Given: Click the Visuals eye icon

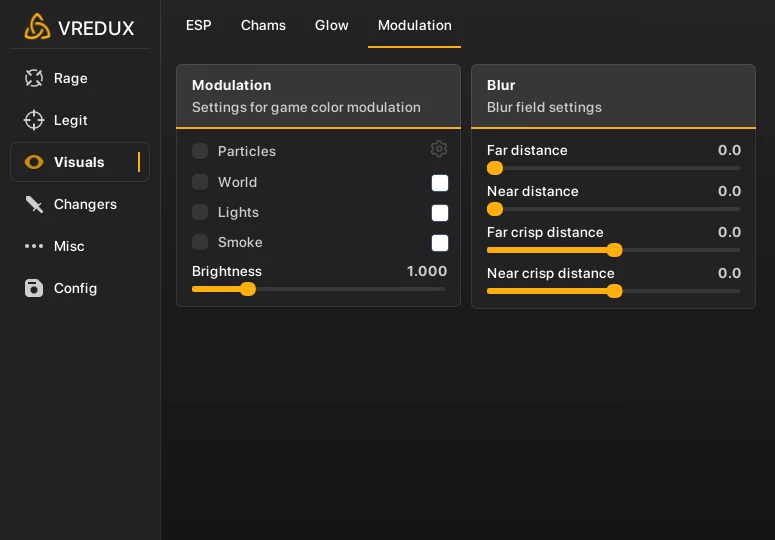Looking at the screenshot, I should coord(34,162).
